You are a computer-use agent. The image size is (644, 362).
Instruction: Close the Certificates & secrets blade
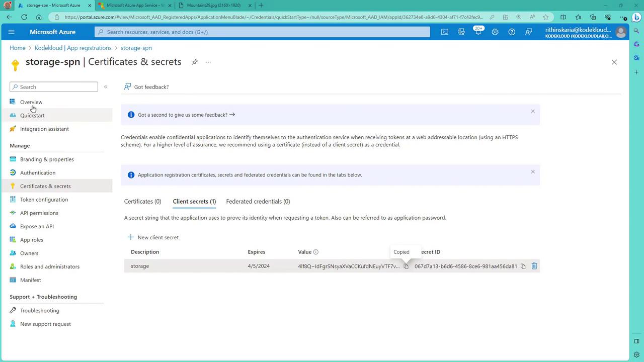[x=614, y=62]
